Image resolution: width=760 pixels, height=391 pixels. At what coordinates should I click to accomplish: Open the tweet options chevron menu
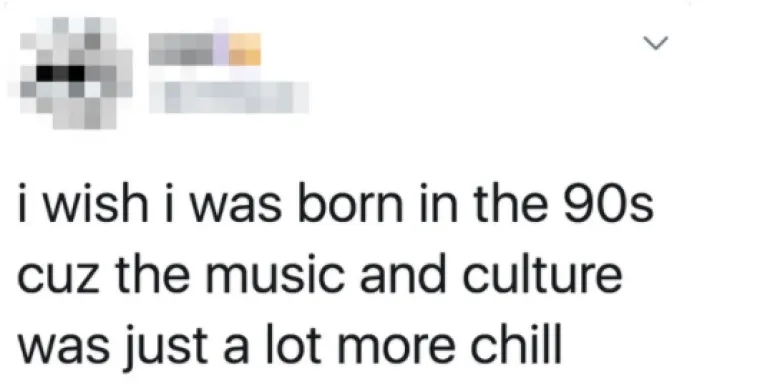655,43
